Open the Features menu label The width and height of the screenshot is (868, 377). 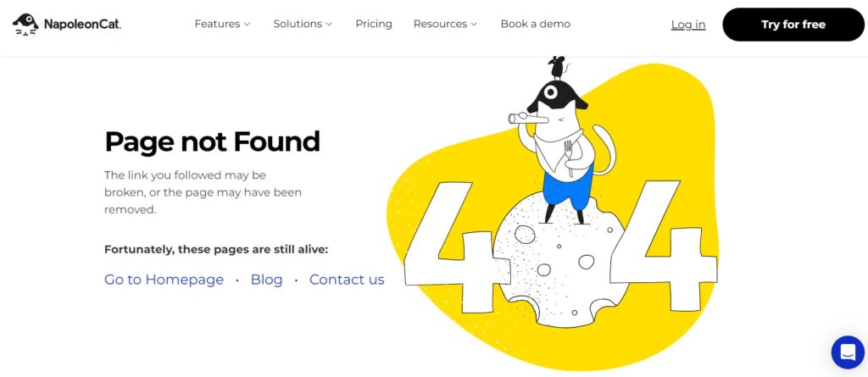tap(217, 24)
